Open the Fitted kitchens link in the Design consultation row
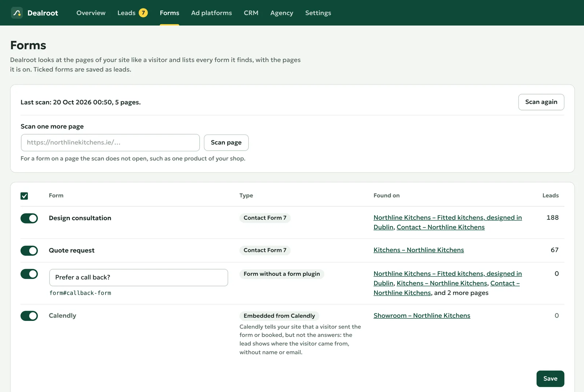The height and width of the screenshot is (392, 584). pyautogui.click(x=447, y=217)
